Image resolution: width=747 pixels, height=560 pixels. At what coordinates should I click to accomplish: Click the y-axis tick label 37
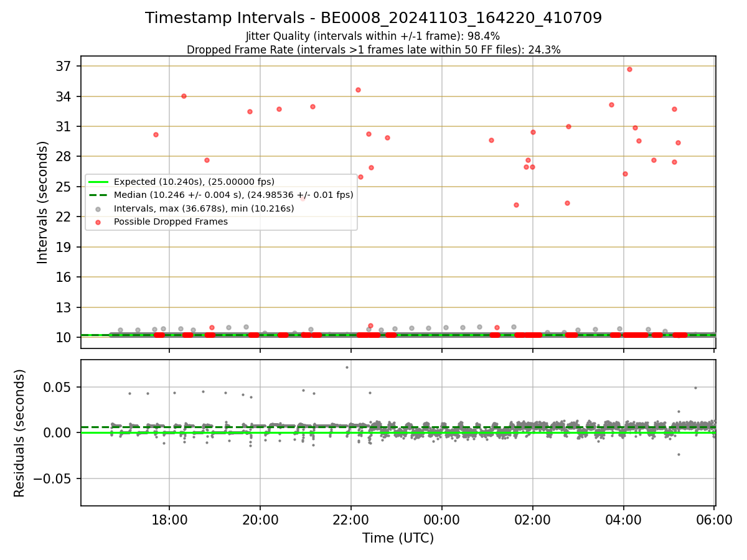pyautogui.click(x=65, y=67)
